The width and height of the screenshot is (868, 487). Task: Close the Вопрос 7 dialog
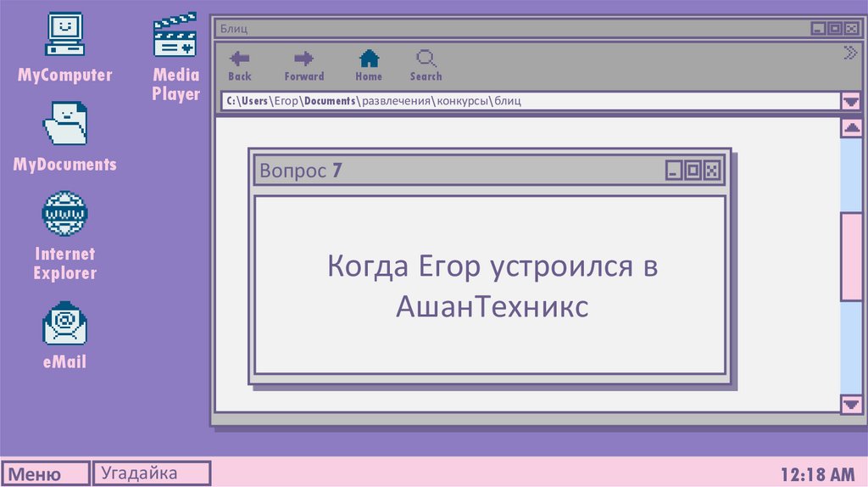click(712, 170)
